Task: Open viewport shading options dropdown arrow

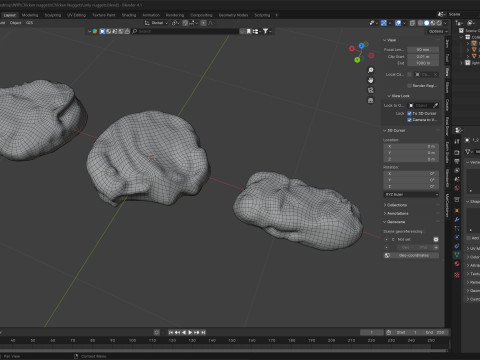Action: [x=445, y=23]
